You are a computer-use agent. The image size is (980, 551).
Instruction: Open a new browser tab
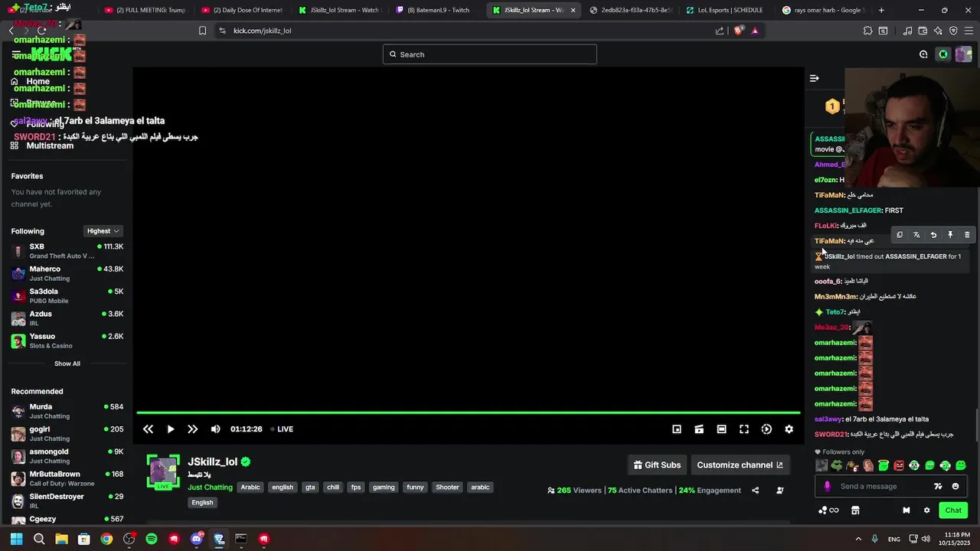tap(881, 10)
